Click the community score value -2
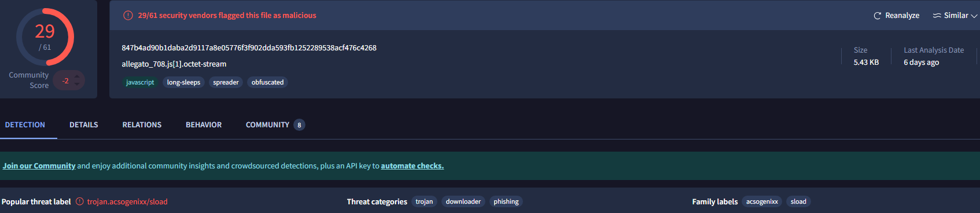Viewport: 980px width, 213px height. [x=65, y=80]
